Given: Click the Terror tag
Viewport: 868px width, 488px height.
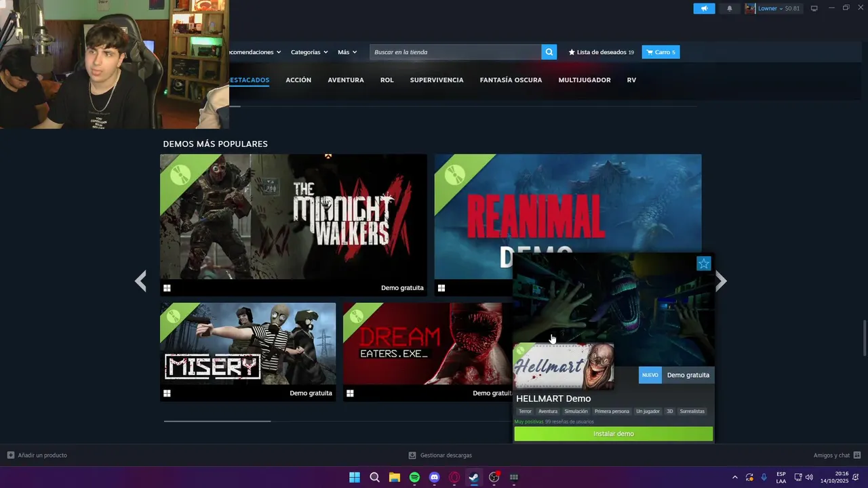Looking at the screenshot, I should click(526, 411).
